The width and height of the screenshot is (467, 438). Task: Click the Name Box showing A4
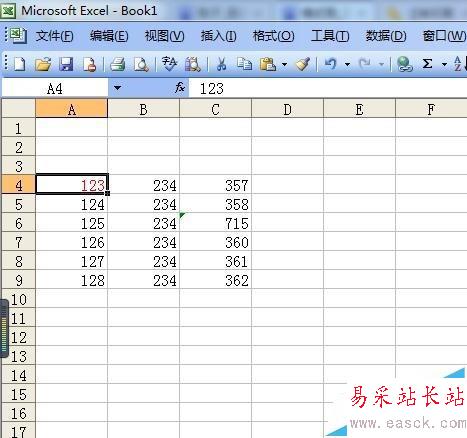[x=55, y=88]
